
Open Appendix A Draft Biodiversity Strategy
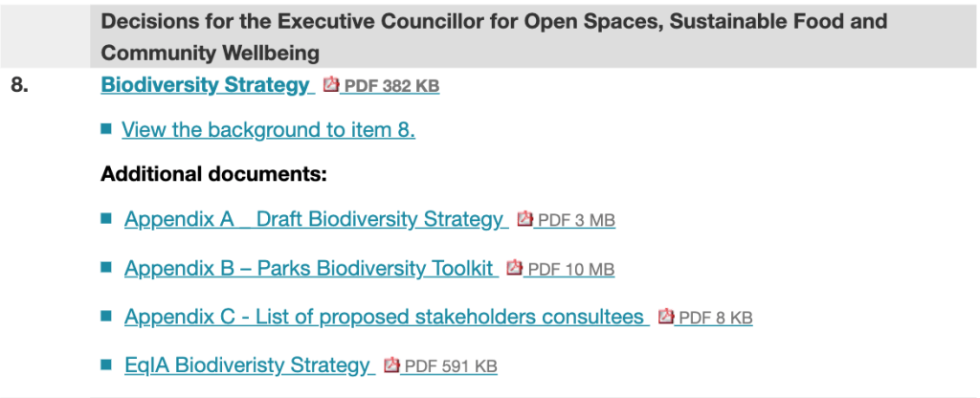point(314,219)
